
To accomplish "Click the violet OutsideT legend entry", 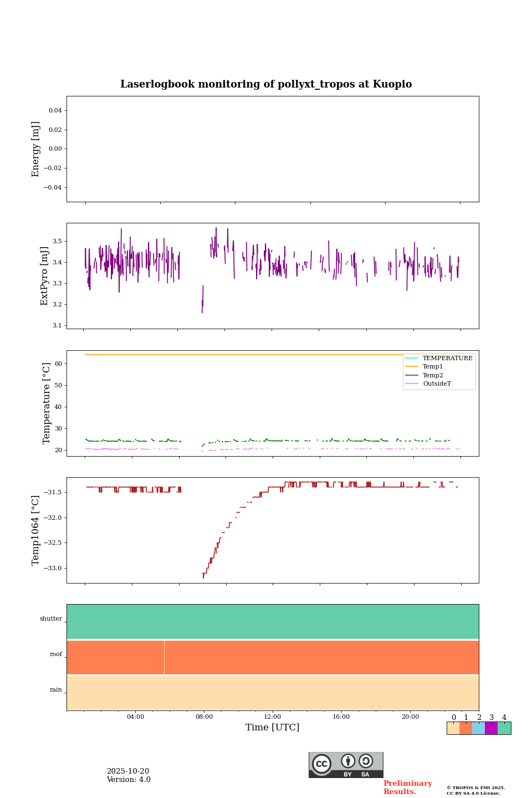I will tap(436, 384).
